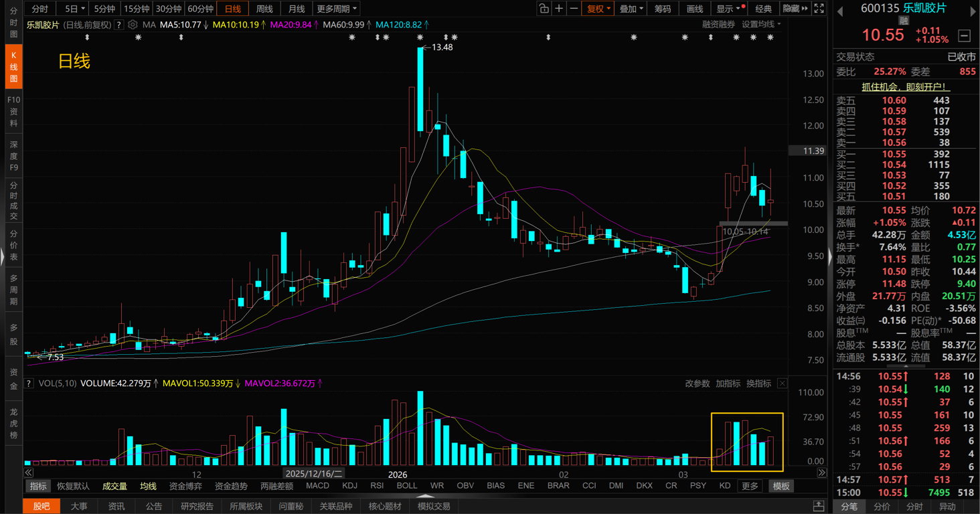Toggle 融资融券 overlay on chart
This screenshot has width=980, height=514.
(x=718, y=24)
